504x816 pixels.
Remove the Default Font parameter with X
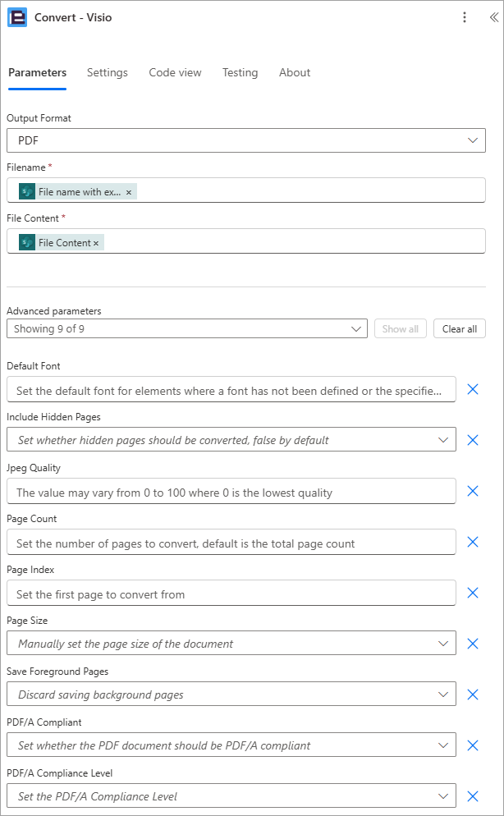pos(473,389)
